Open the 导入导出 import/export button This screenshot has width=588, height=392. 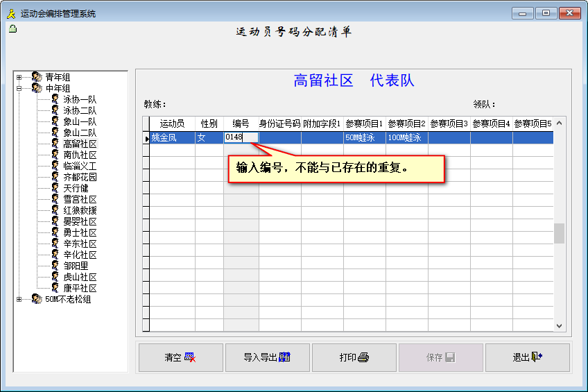(x=267, y=358)
